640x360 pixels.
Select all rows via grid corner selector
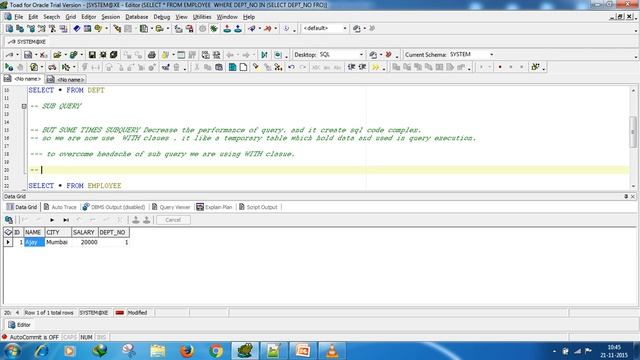pos(8,232)
